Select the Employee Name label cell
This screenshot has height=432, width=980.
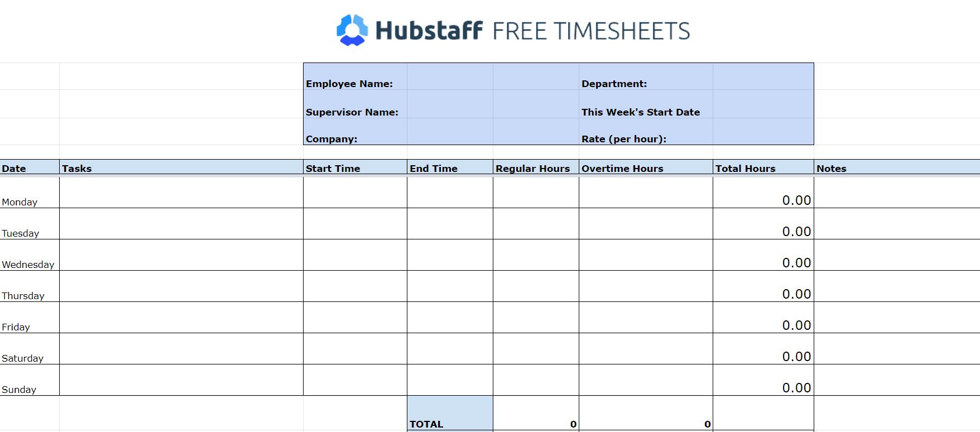pyautogui.click(x=355, y=76)
